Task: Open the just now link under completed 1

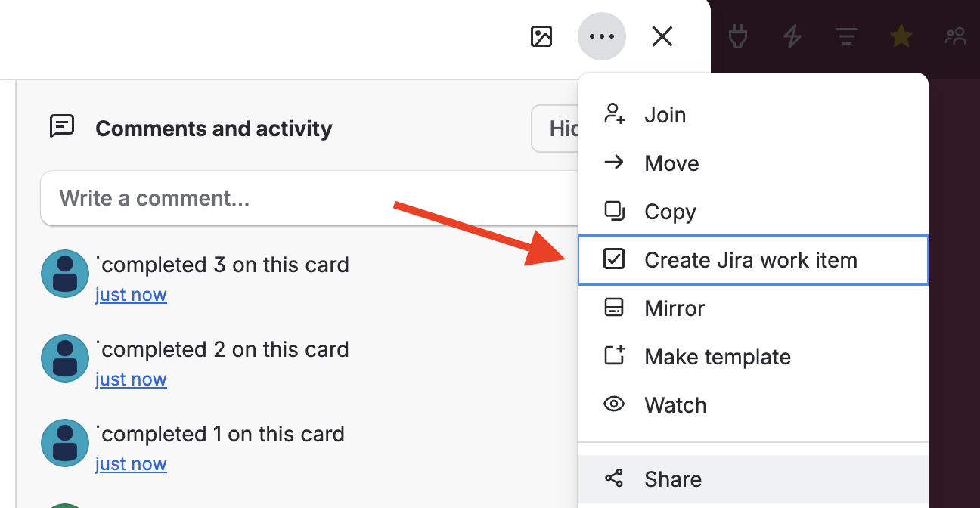Action: pyautogui.click(x=131, y=464)
